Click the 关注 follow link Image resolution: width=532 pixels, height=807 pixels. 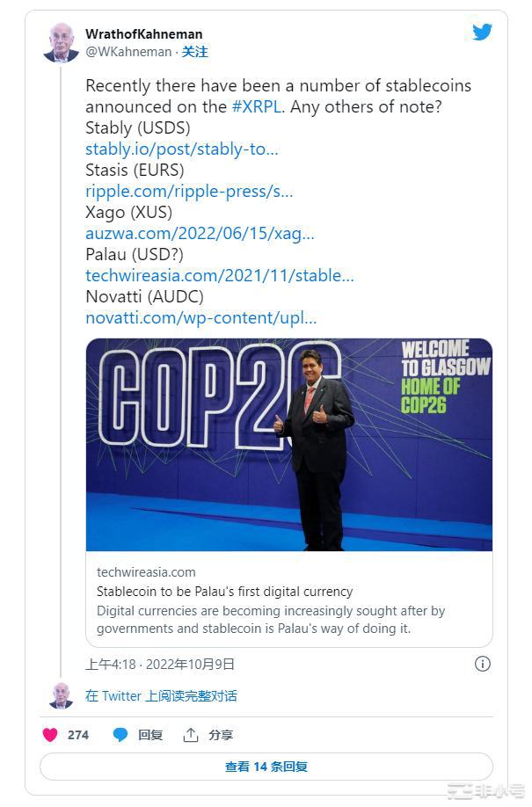click(x=195, y=52)
